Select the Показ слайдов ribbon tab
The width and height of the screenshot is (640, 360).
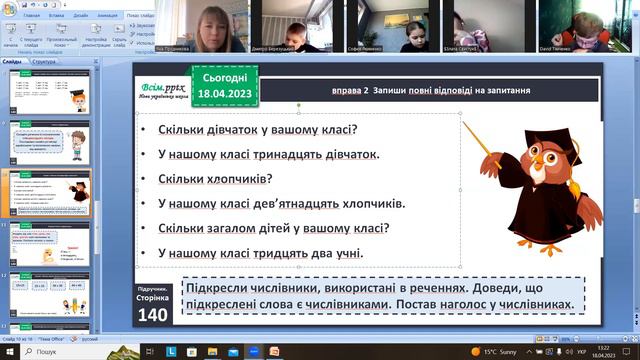140,16
